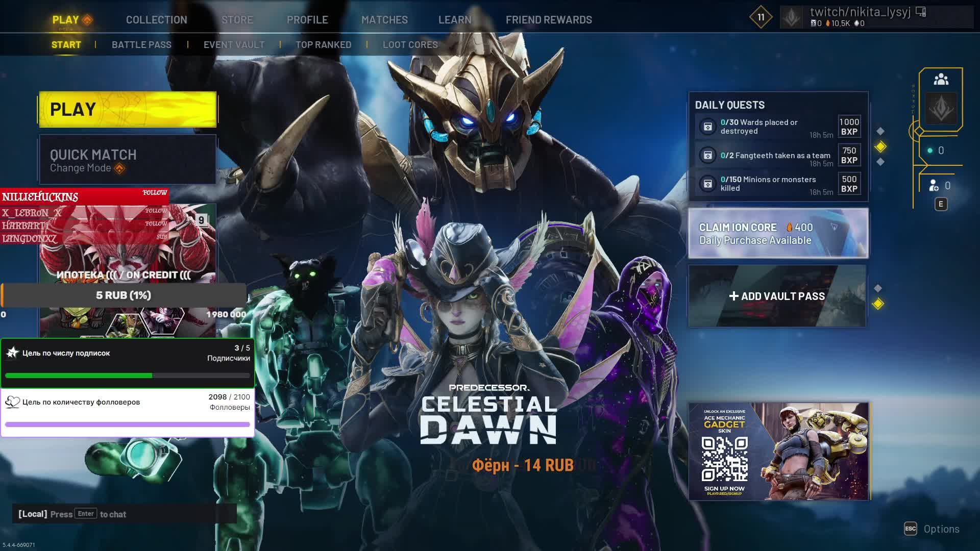Claim the Ion Core daily purchase
980x551 pixels.
(x=778, y=233)
